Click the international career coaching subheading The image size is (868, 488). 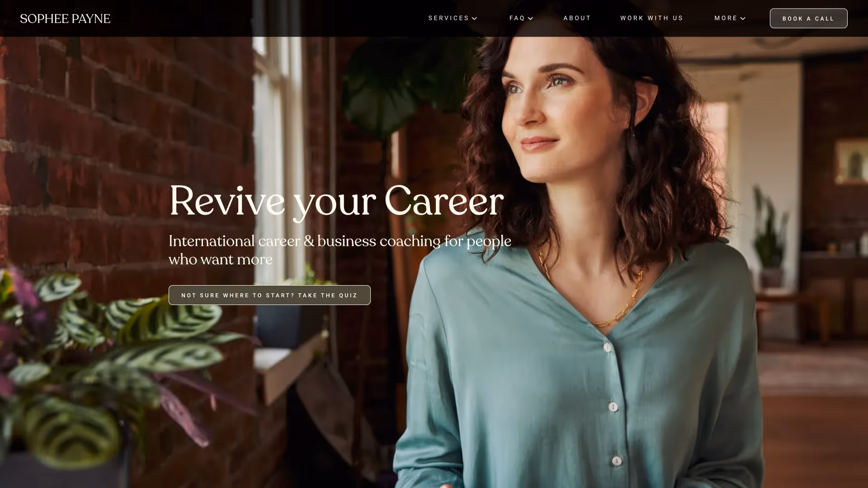click(x=340, y=250)
